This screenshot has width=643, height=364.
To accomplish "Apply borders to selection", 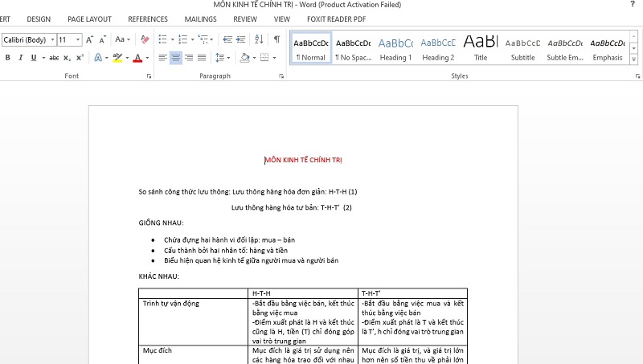I will [265, 58].
